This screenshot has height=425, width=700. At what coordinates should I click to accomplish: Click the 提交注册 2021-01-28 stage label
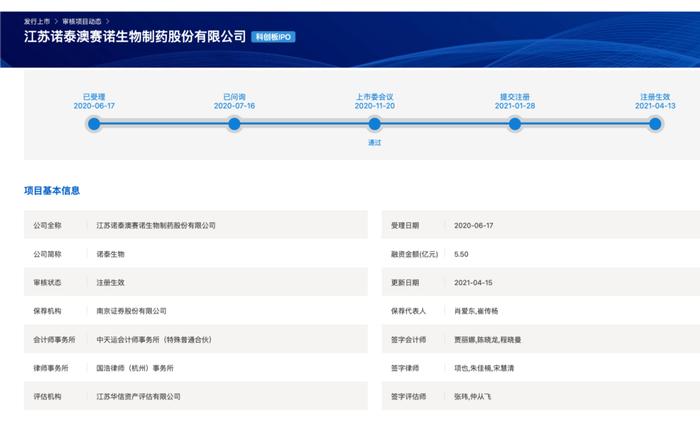pyautogui.click(x=515, y=101)
